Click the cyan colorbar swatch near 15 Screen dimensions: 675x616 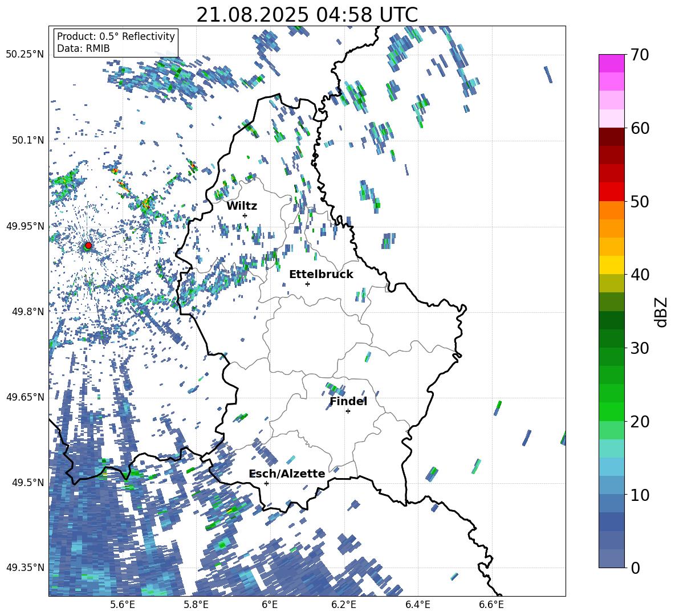pyautogui.click(x=611, y=448)
